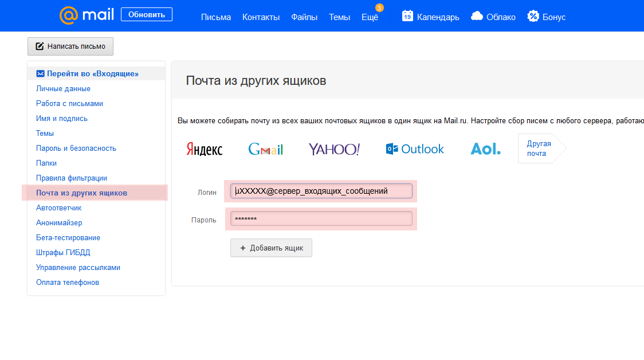This screenshot has height=360, width=644.
Task: Choose the Aol. provider logo
Action: 485,149
